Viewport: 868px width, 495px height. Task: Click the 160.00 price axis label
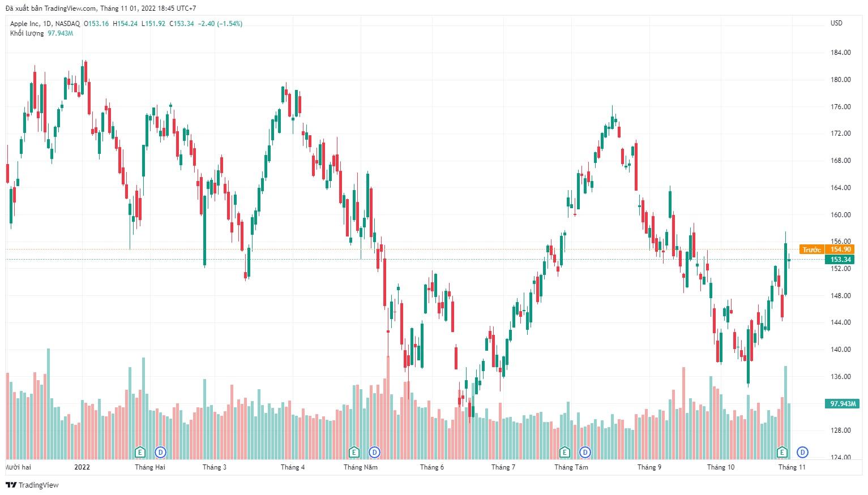840,215
